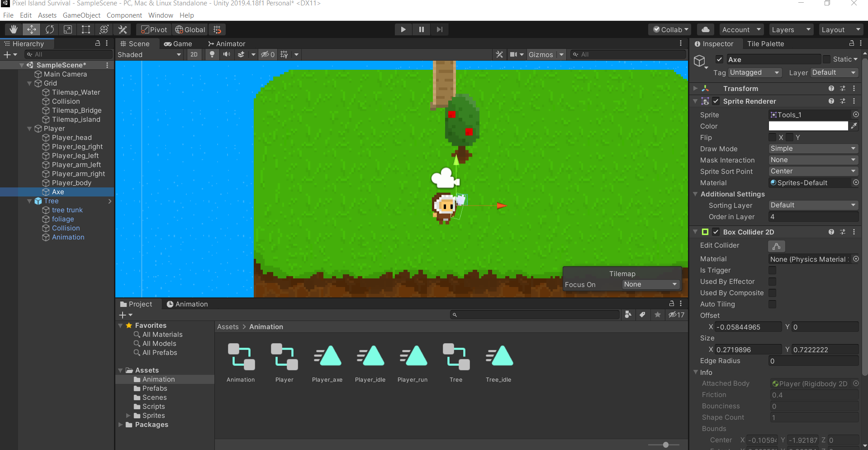Image resolution: width=868 pixels, height=450 pixels.
Task: Toggle scene audio
Action: click(227, 54)
